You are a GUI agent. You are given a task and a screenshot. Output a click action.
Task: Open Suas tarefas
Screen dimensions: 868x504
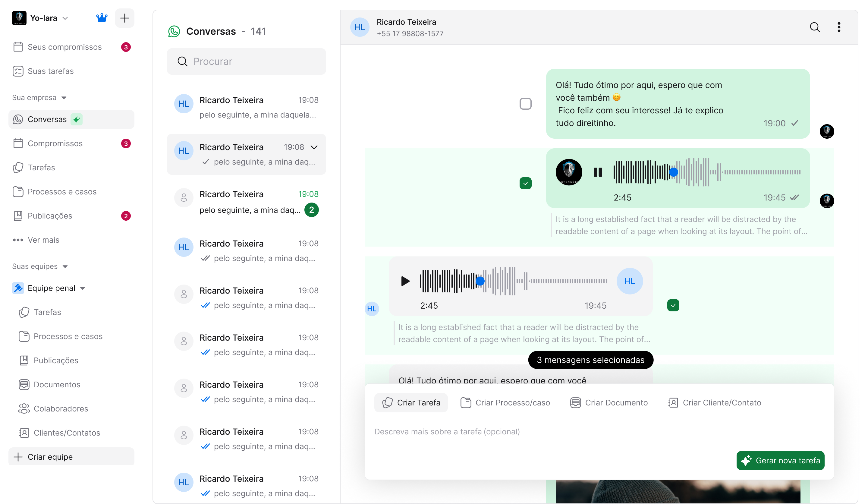click(x=71, y=71)
